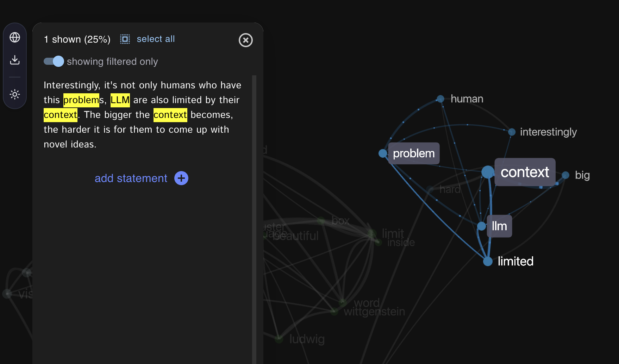This screenshot has width=619, height=364.
Task: Click the statements panel scrollbar
Action: [254, 220]
